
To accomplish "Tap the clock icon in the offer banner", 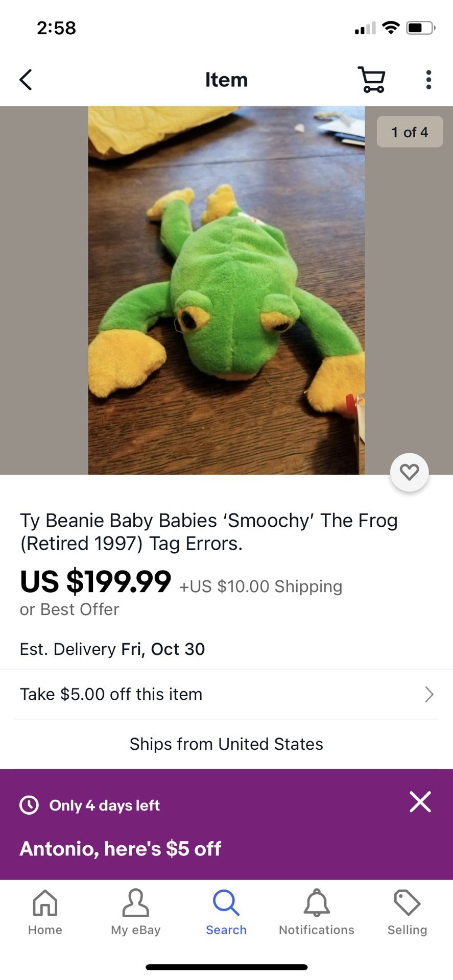I will pyautogui.click(x=29, y=805).
